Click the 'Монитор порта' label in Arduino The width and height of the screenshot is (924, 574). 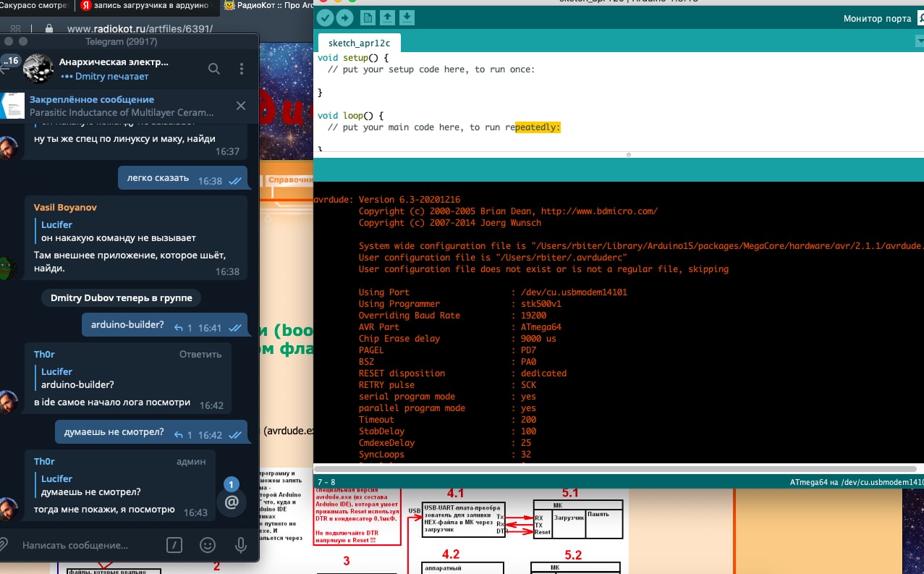(x=877, y=19)
